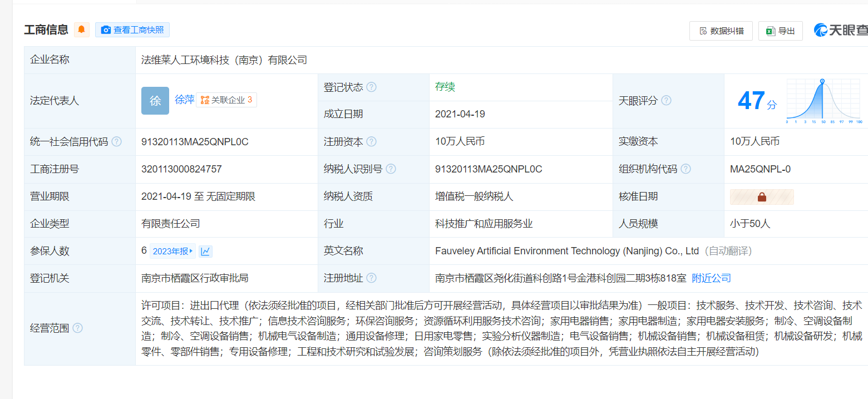Click help icon next to 天眼评分
The width and height of the screenshot is (868, 399).
pyautogui.click(x=666, y=101)
